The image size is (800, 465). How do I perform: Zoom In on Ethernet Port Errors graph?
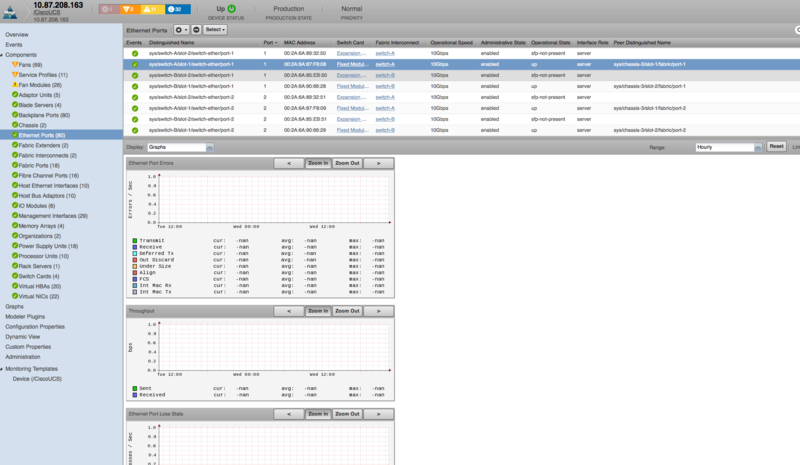coord(318,163)
